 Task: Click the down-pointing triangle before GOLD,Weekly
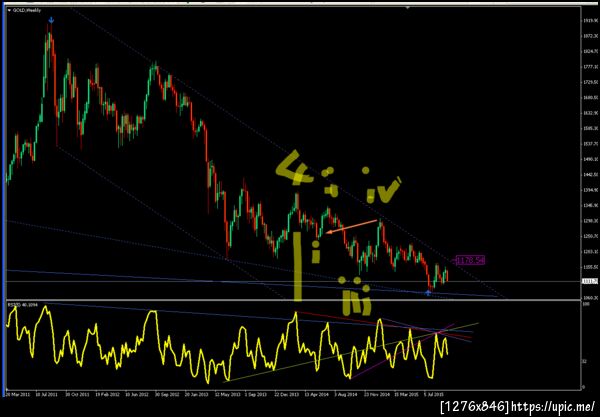click(10, 10)
